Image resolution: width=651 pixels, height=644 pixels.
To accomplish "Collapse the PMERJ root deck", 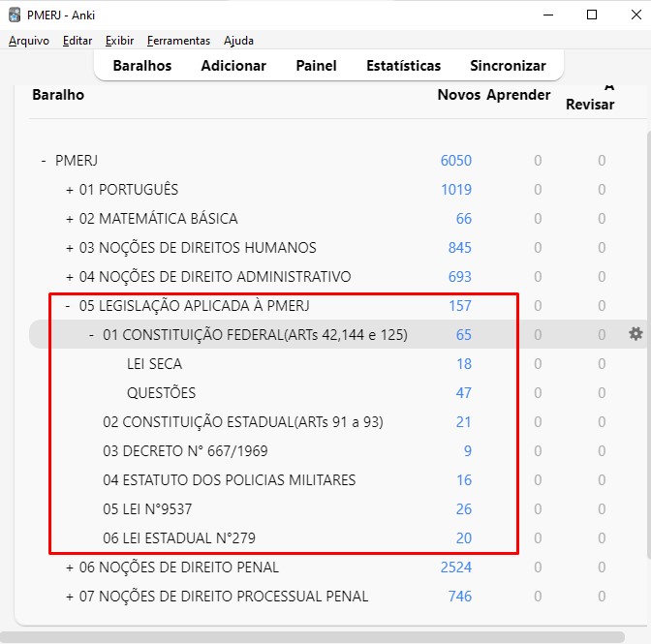I will pos(44,161).
